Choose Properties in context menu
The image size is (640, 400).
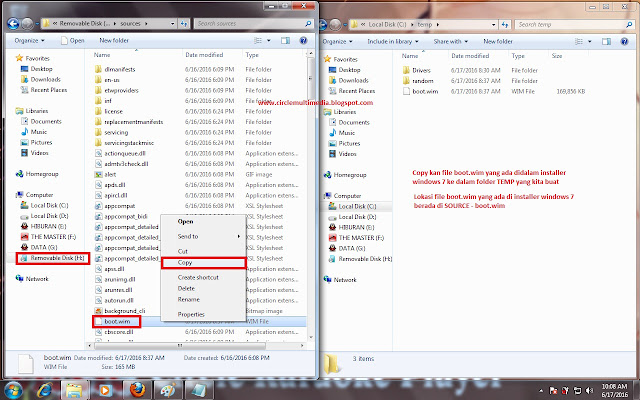191,314
